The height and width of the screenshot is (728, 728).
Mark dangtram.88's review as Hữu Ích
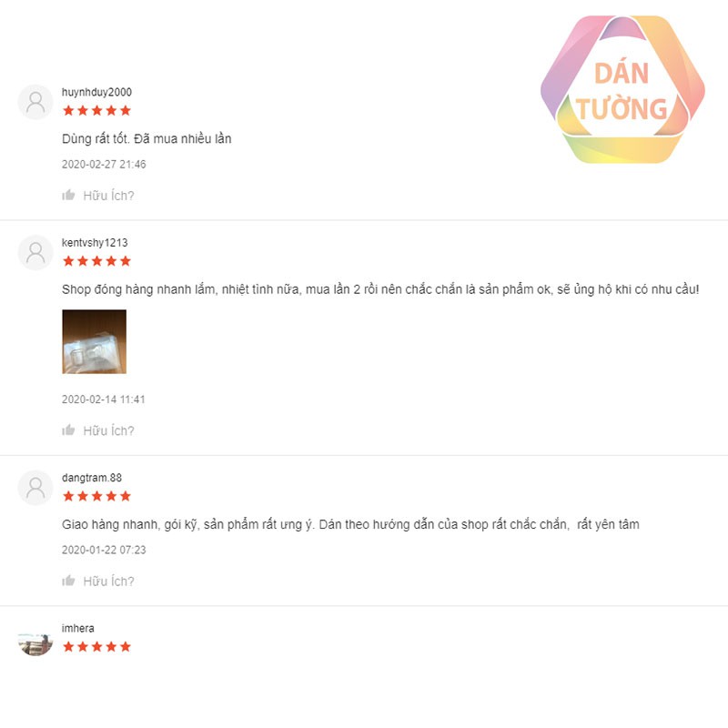click(x=108, y=581)
